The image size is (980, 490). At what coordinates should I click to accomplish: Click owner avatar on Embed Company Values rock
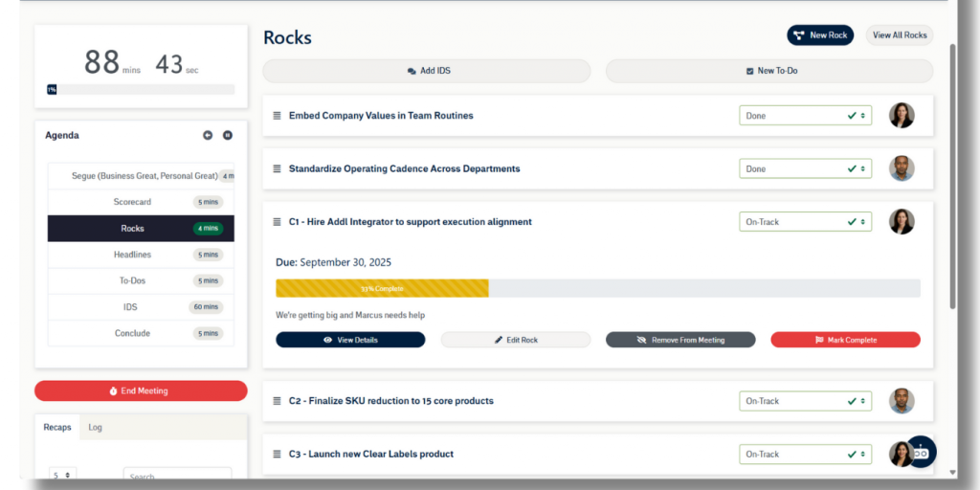coord(902,116)
